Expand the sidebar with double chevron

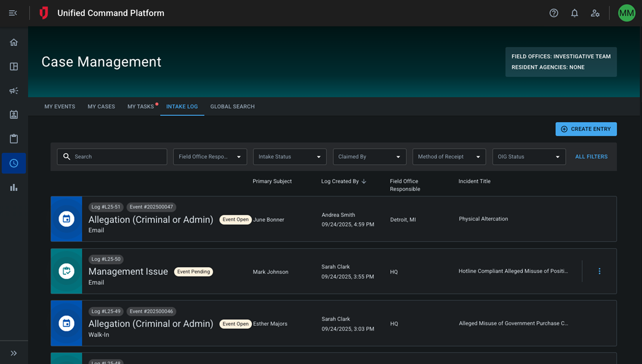coord(14,353)
